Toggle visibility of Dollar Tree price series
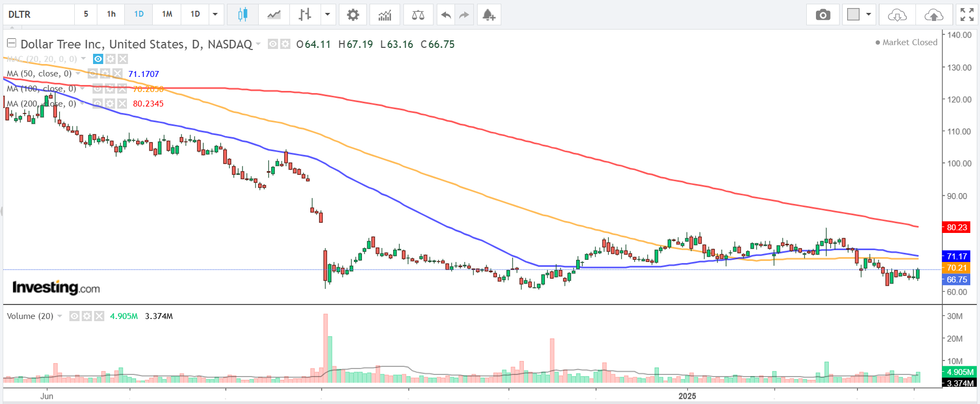The width and height of the screenshot is (980, 404). pyautogui.click(x=273, y=44)
